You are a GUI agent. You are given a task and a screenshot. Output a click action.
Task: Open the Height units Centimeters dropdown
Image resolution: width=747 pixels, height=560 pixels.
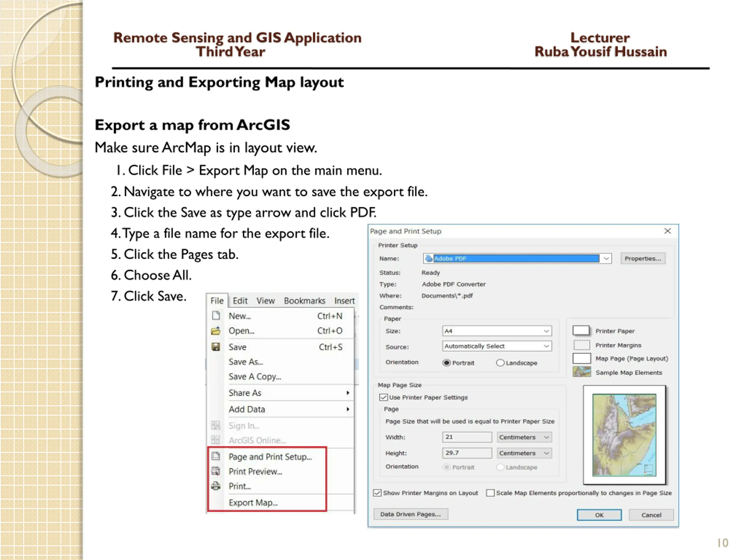524,453
